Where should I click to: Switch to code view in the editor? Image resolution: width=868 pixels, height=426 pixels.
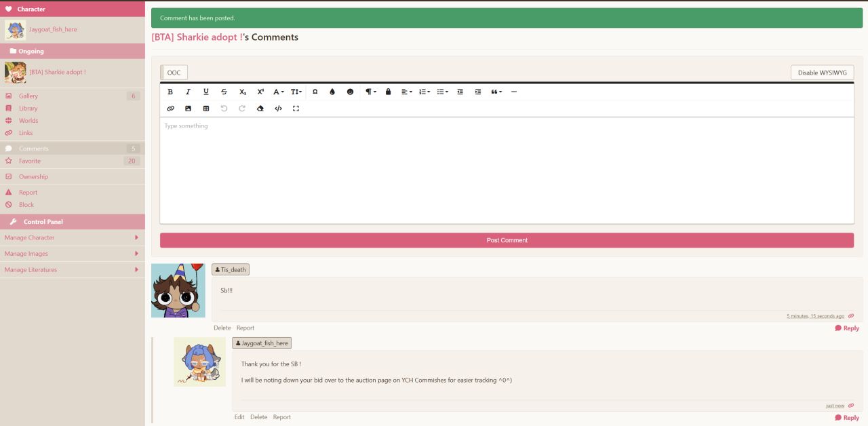pos(278,109)
